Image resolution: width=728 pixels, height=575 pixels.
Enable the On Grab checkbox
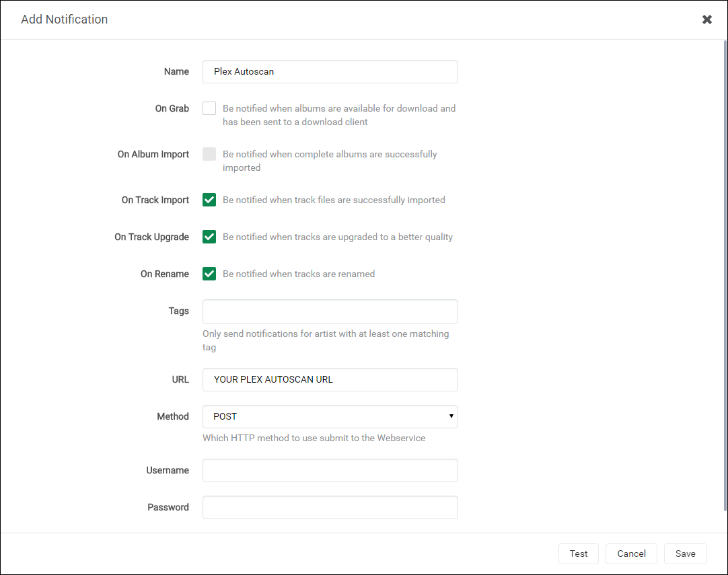209,108
